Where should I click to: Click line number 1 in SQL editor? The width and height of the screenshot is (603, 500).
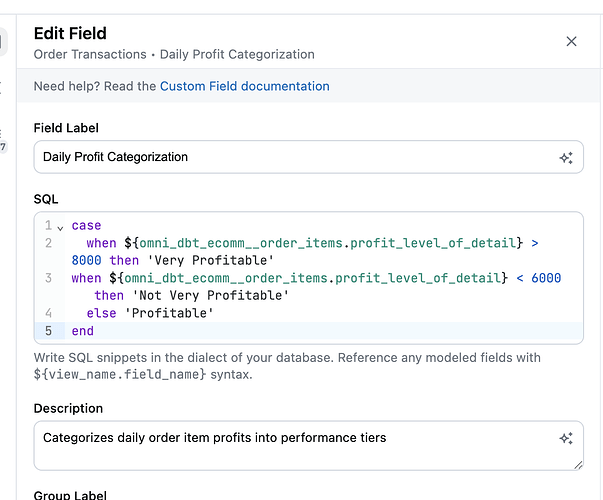(x=47, y=226)
